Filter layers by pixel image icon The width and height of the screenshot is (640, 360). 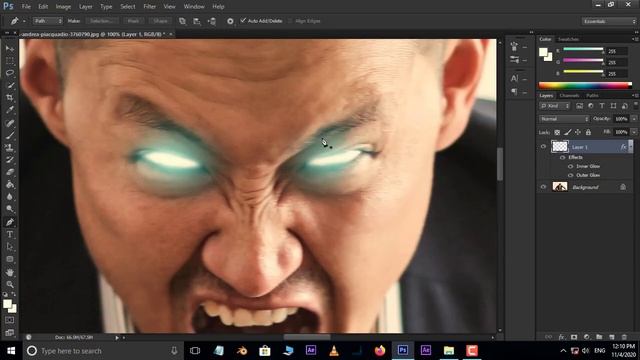coord(579,106)
